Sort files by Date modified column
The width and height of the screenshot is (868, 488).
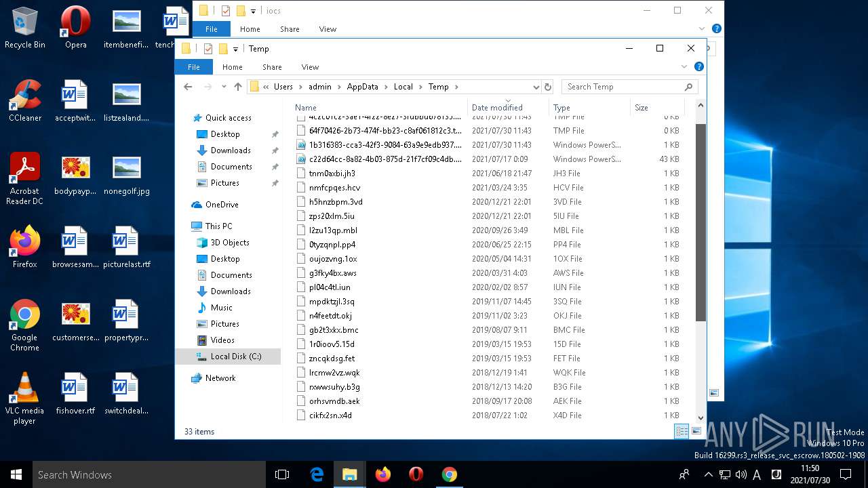coord(508,107)
